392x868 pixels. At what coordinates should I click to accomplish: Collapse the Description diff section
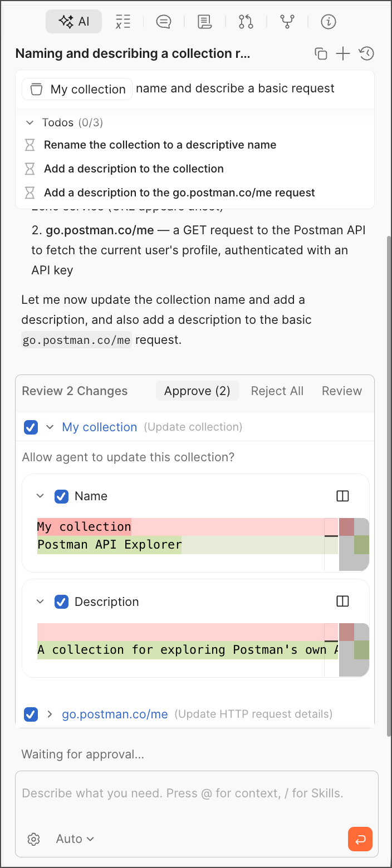[40, 602]
